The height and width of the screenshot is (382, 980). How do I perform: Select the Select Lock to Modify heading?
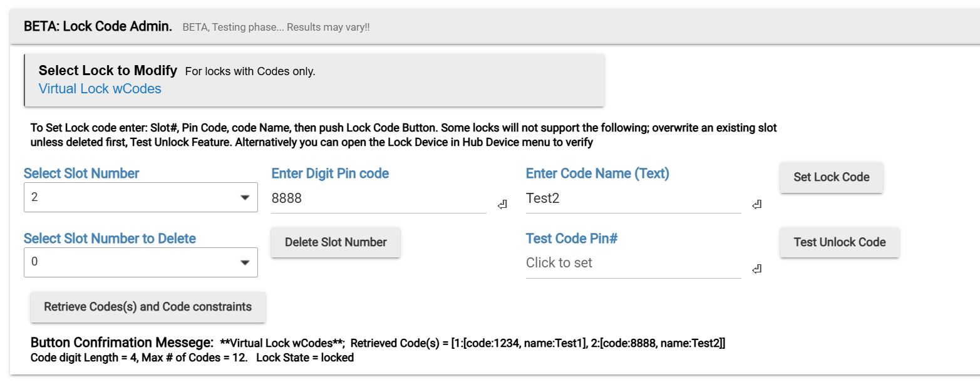pyautogui.click(x=108, y=71)
